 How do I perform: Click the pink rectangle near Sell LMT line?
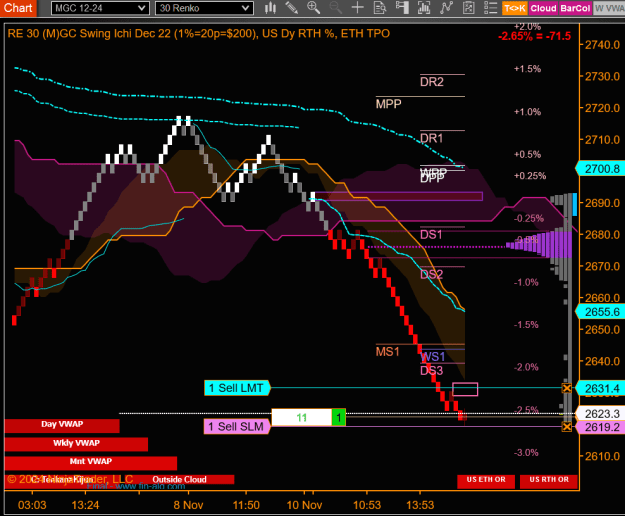465,389
